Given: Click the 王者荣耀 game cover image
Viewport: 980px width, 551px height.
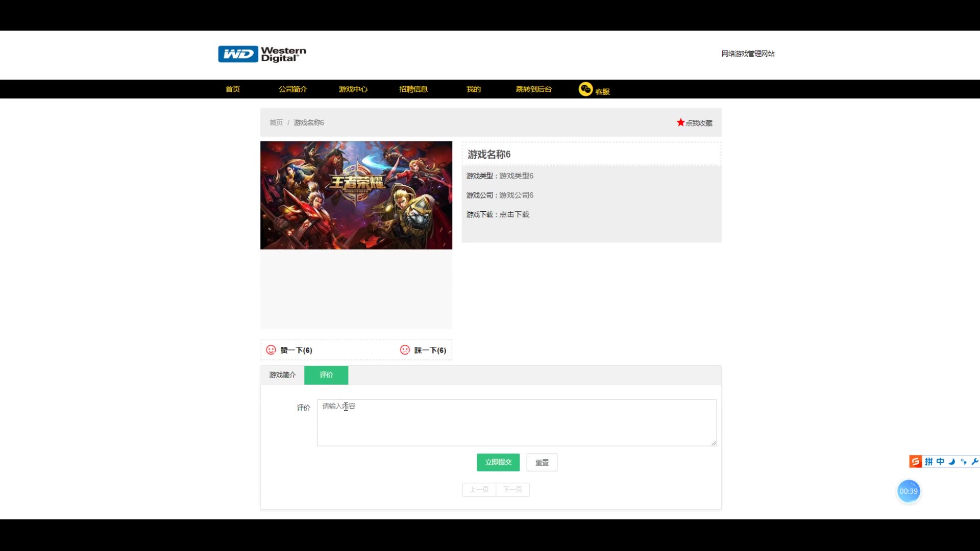Looking at the screenshot, I should (x=356, y=195).
